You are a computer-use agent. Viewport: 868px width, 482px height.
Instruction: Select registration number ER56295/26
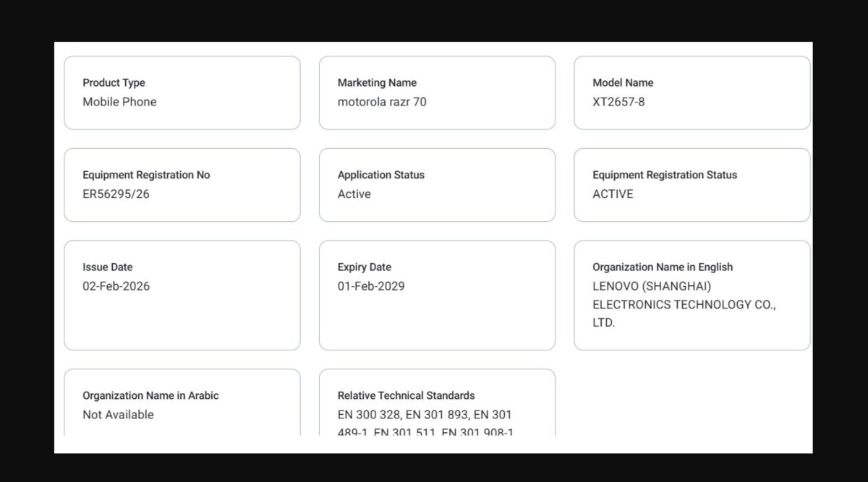click(116, 194)
